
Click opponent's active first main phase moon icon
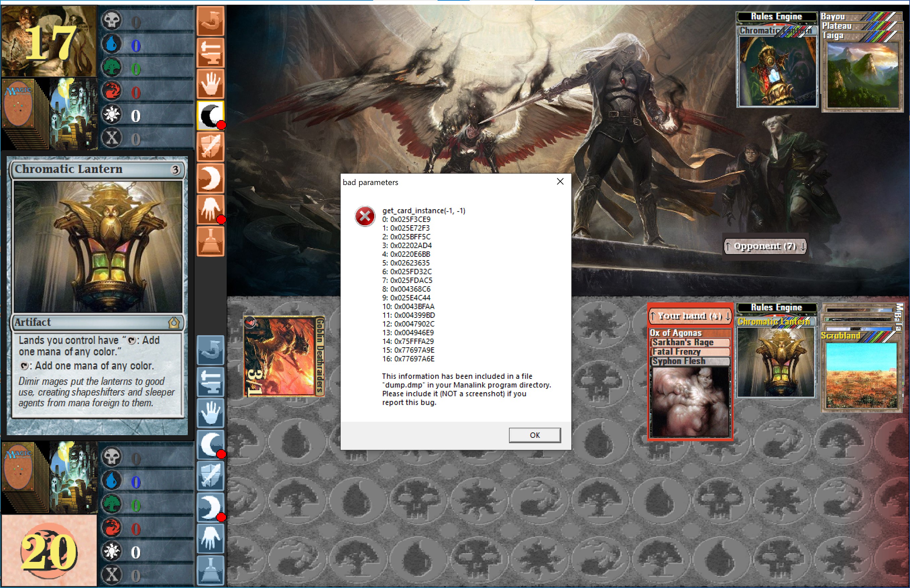[x=211, y=115]
